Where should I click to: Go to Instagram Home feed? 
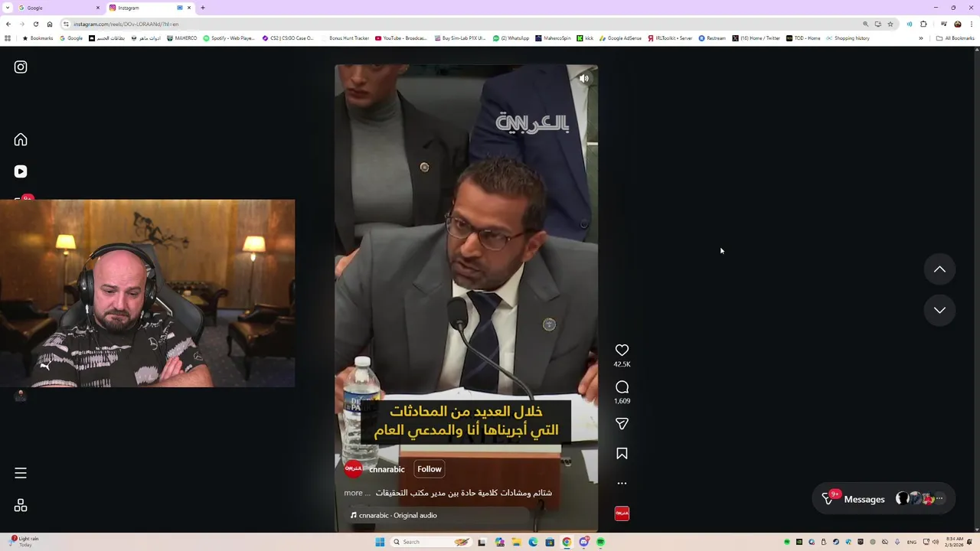(x=21, y=139)
